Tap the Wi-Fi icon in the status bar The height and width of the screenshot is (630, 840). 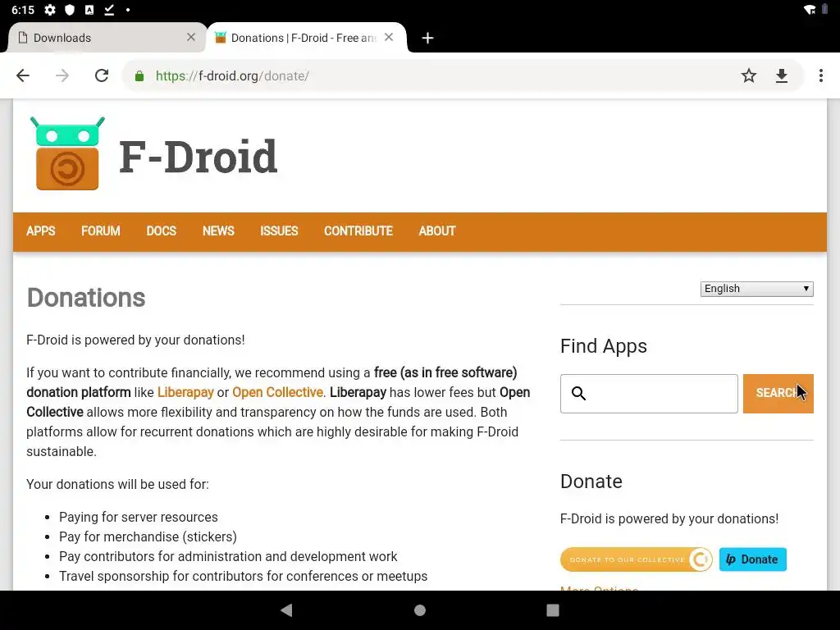point(810,10)
